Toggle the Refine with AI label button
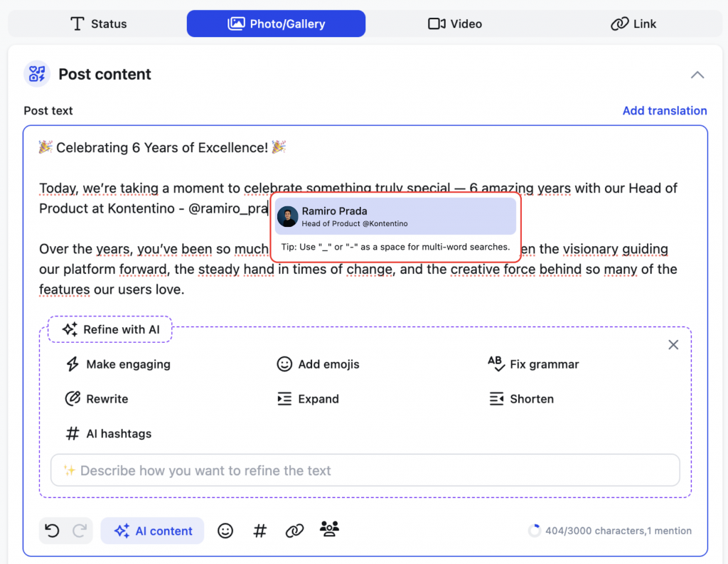This screenshot has width=728, height=564. (x=110, y=329)
